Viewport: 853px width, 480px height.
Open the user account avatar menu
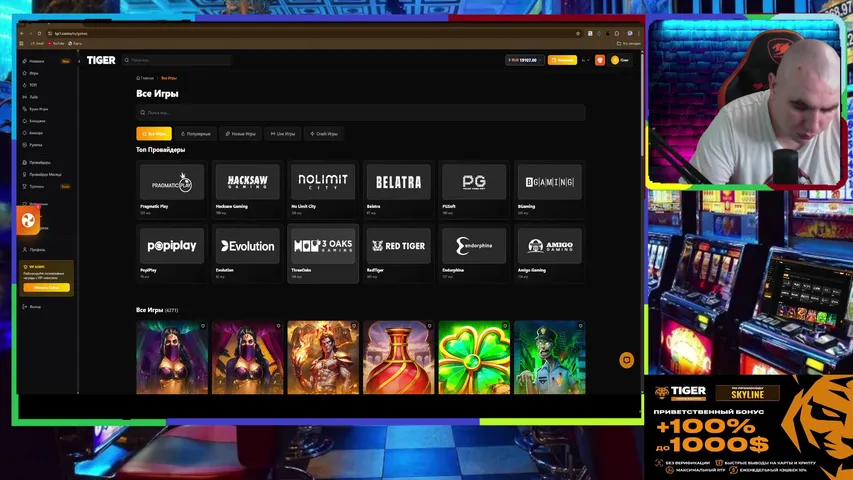620,60
